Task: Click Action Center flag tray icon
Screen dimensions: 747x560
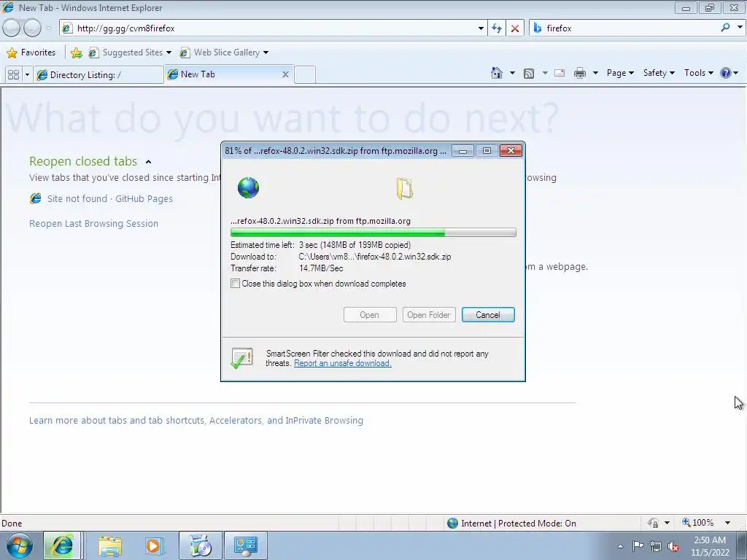Action: click(x=638, y=546)
